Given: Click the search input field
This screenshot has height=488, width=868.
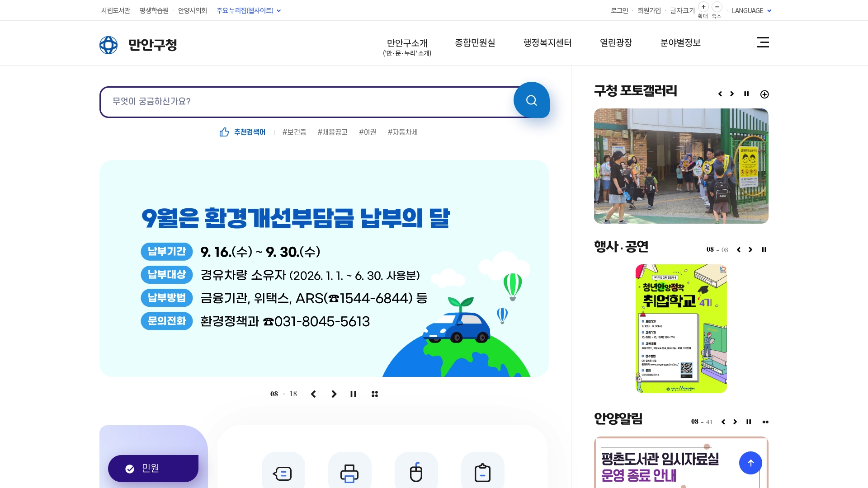Looking at the screenshot, I should tap(307, 102).
